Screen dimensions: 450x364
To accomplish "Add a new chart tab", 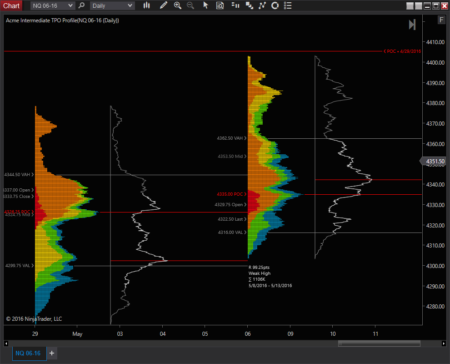I will click(x=52, y=353).
